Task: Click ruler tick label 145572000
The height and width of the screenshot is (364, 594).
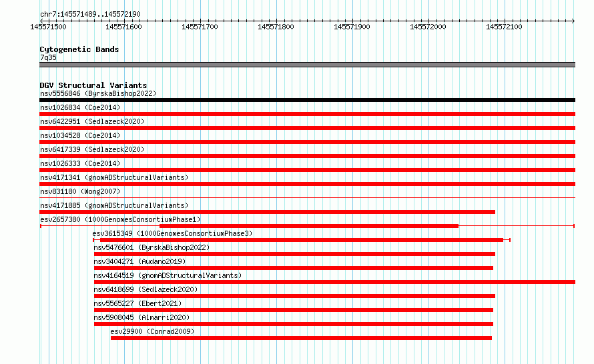Action: [428, 27]
